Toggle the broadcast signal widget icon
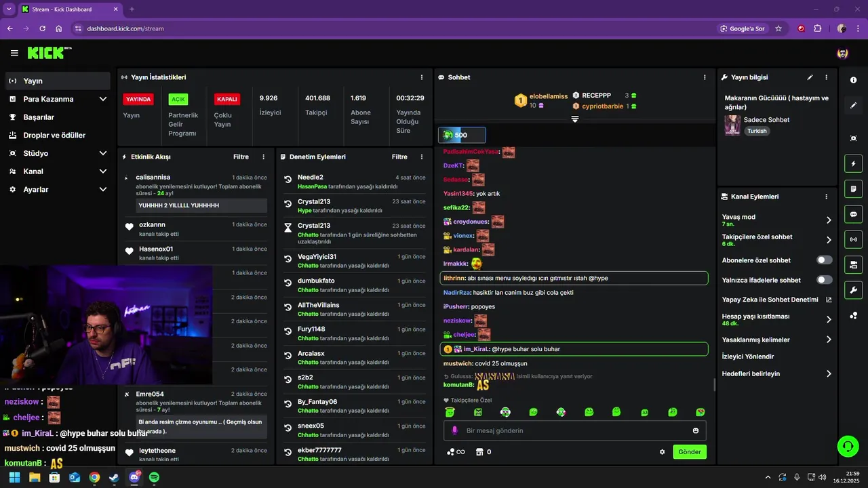This screenshot has height=488, width=868. [x=853, y=239]
